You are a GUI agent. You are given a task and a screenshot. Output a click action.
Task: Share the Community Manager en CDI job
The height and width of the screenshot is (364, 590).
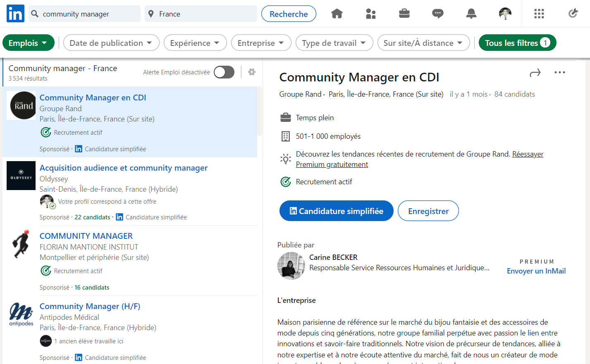tap(535, 73)
